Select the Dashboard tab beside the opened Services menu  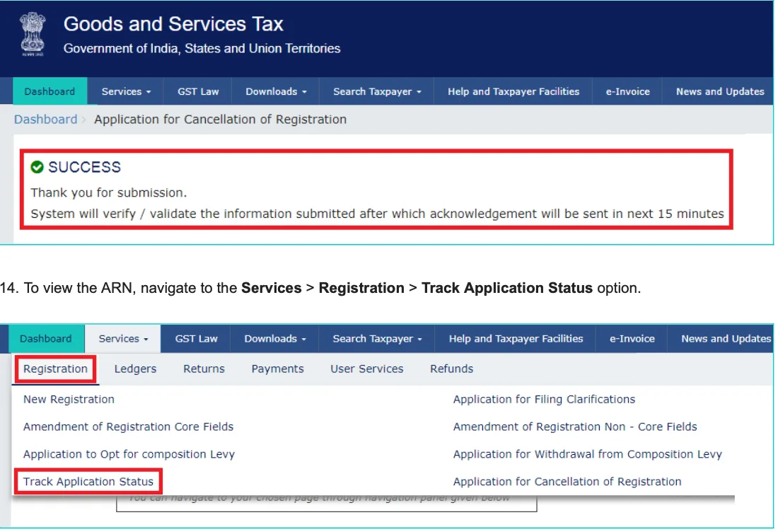[46, 338]
